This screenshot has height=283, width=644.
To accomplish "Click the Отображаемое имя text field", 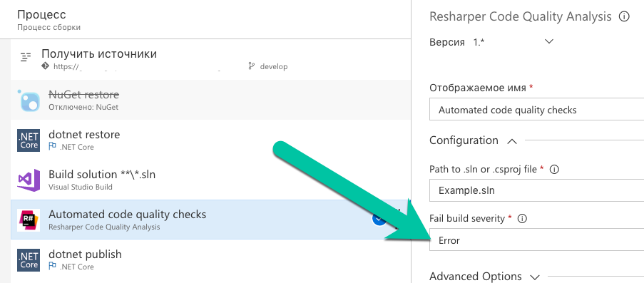I will (536, 110).
